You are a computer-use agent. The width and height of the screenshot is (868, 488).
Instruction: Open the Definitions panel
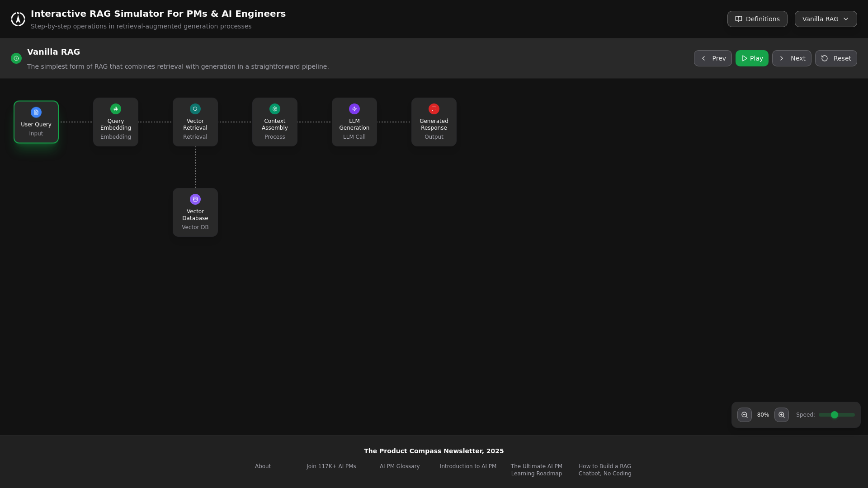(757, 19)
